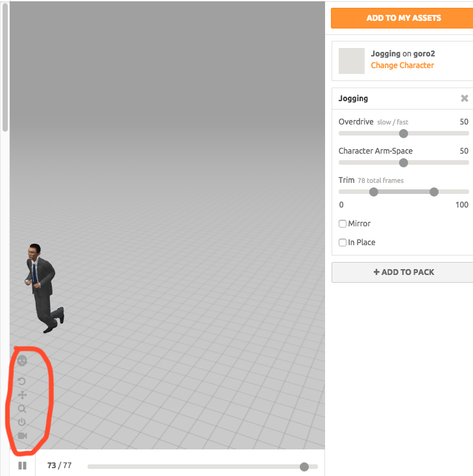This screenshot has height=476, width=473.
Task: Click the timeline playhead knob
Action: tap(304, 466)
